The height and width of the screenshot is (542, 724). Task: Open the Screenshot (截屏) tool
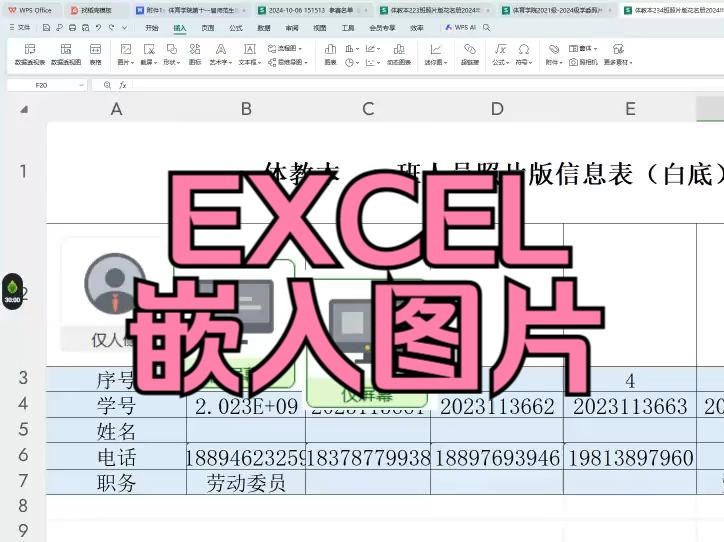(149, 54)
